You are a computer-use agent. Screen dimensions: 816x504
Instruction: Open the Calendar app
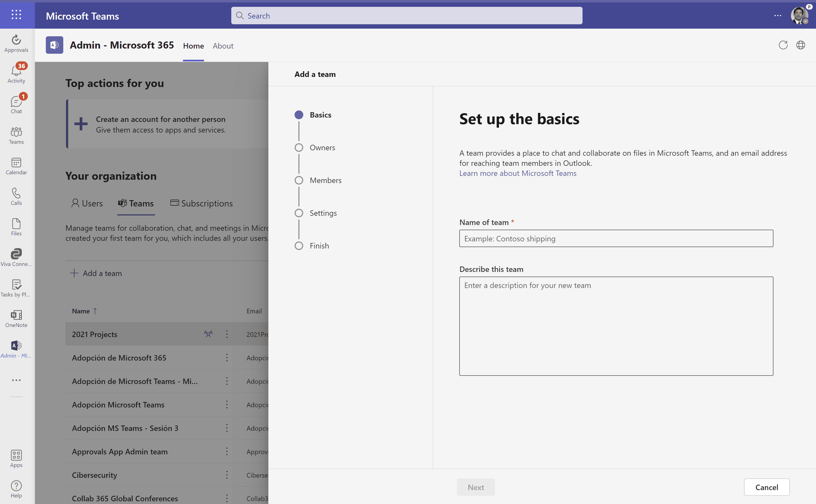(x=16, y=166)
